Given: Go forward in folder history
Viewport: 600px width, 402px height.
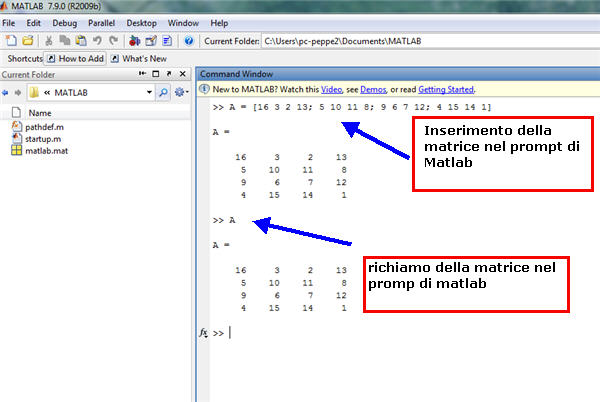Looking at the screenshot, I should pyautogui.click(x=18, y=93).
